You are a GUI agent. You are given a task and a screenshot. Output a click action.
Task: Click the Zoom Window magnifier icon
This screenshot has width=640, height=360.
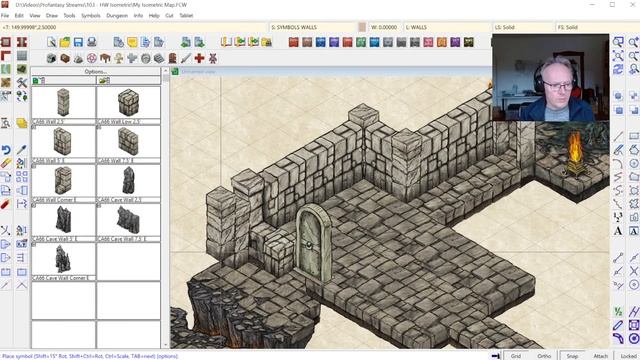(618, 42)
